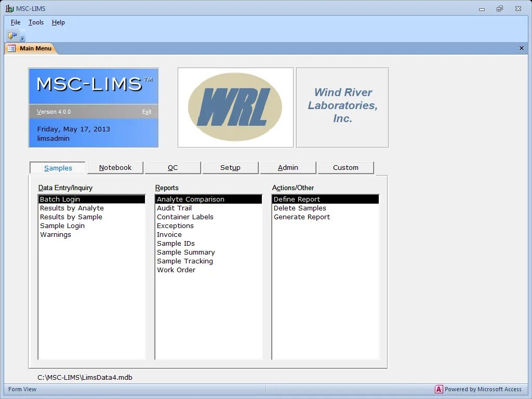
Task: Close the MSC-LIMS window
Action: [518, 9]
